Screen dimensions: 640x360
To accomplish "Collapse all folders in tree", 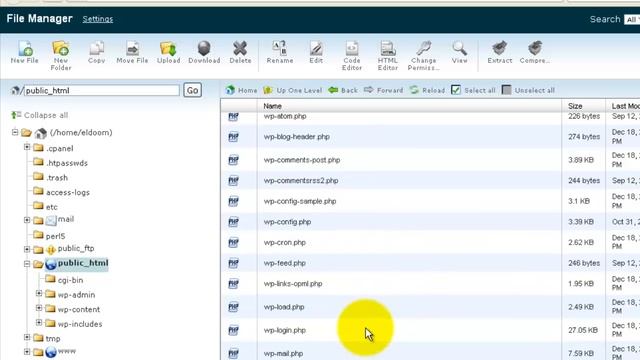I will pyautogui.click(x=40, y=115).
